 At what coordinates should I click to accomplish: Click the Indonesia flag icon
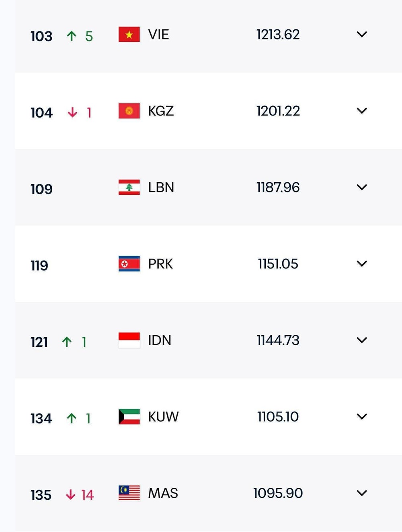coord(128,340)
